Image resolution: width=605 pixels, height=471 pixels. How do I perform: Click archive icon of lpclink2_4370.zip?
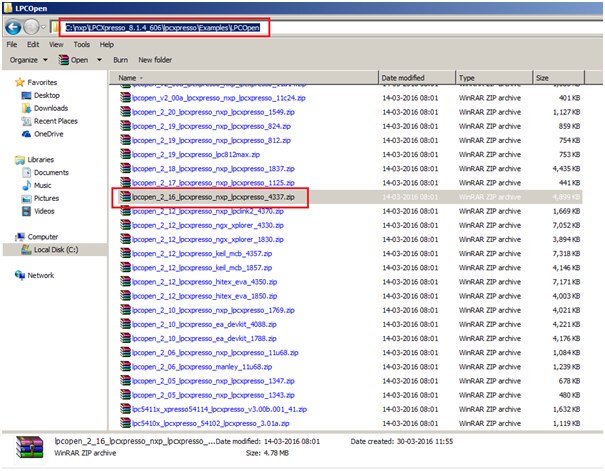pos(125,211)
